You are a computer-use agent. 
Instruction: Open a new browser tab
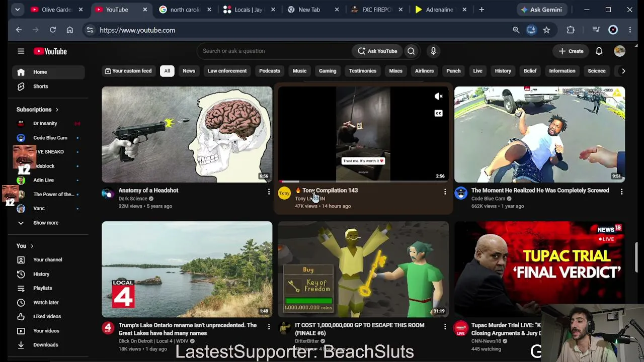click(481, 10)
